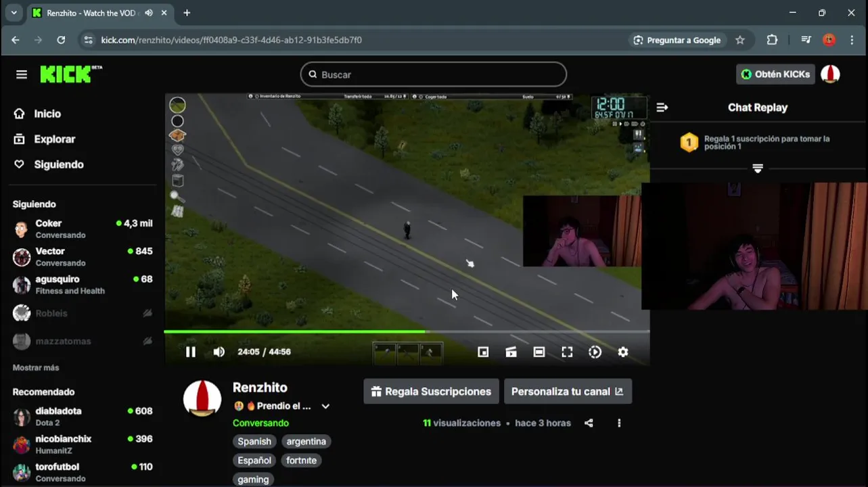Click the in-game magnifying glass search icon
The image size is (868, 487).
(x=177, y=197)
